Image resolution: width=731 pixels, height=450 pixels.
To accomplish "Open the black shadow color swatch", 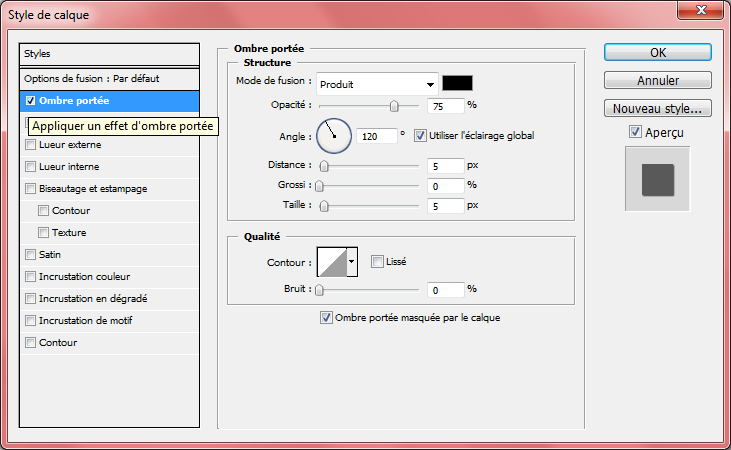I will pyautogui.click(x=458, y=84).
